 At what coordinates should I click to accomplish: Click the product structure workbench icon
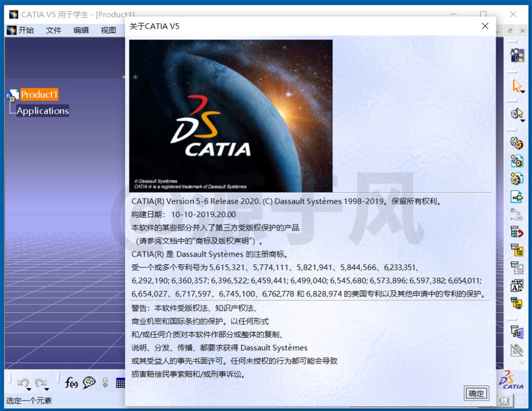517,55
